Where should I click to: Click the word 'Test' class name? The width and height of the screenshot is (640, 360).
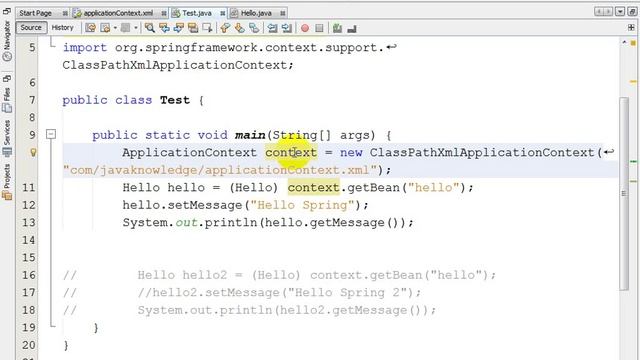coord(175,100)
